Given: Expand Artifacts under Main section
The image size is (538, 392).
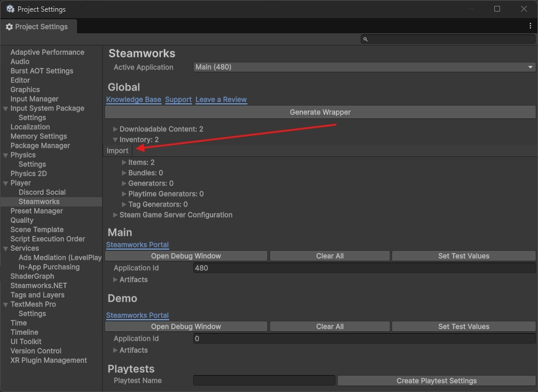Looking at the screenshot, I should 116,280.
